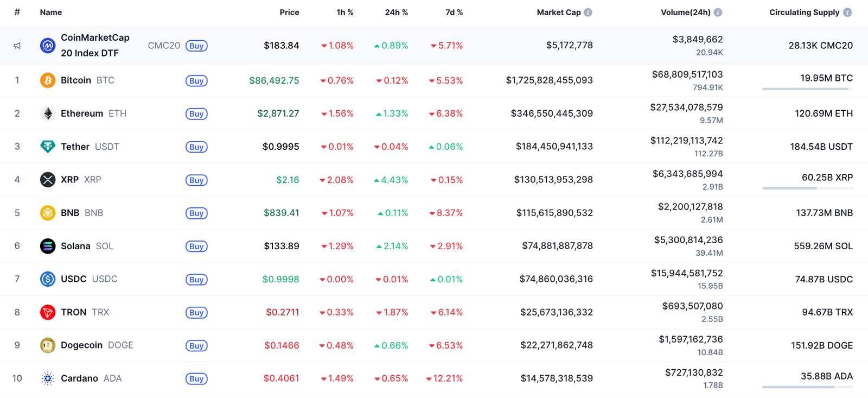This screenshot has height=398, width=868.
Task: Sort table by 7d % column
Action: point(454,12)
